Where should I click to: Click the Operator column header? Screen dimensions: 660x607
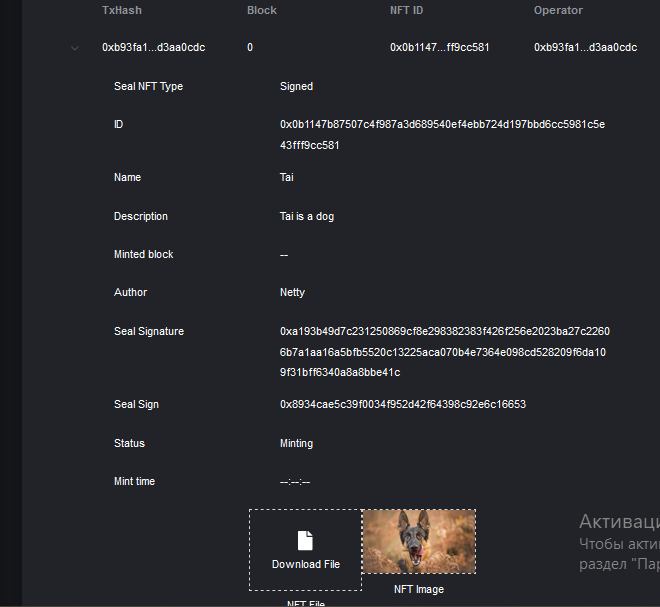click(558, 10)
